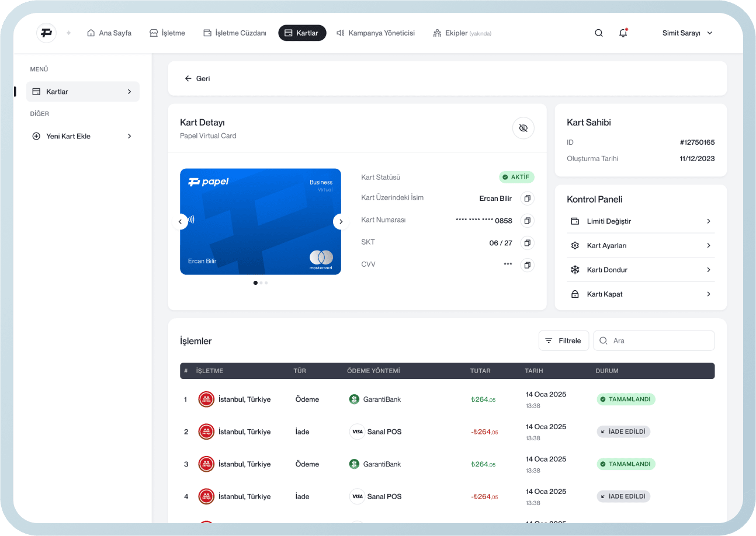Click the sparkle icon beside the logo
This screenshot has height=536, width=756.
click(68, 33)
